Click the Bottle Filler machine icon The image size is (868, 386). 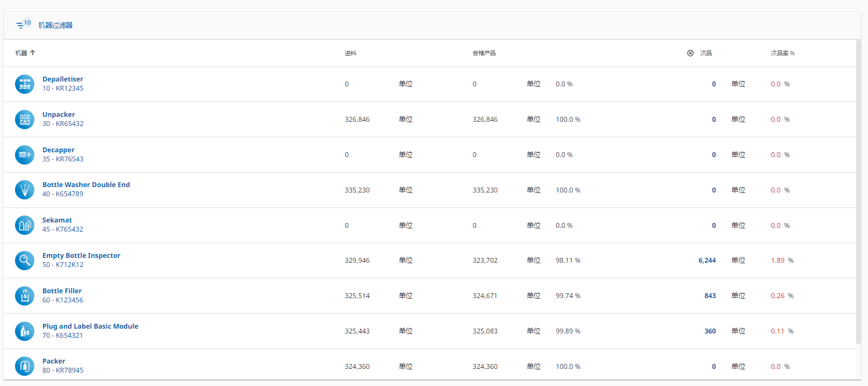[x=25, y=296]
